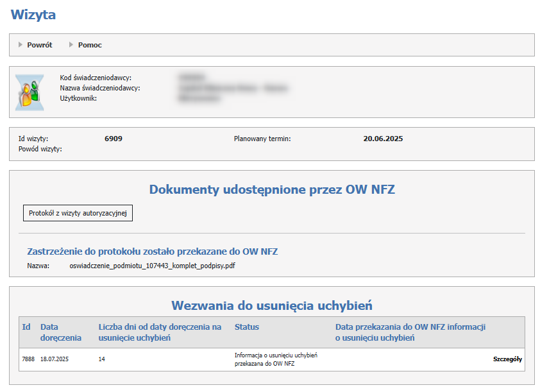Open Szczegóły for entry 7888
The image size is (540, 392).
tap(507, 359)
